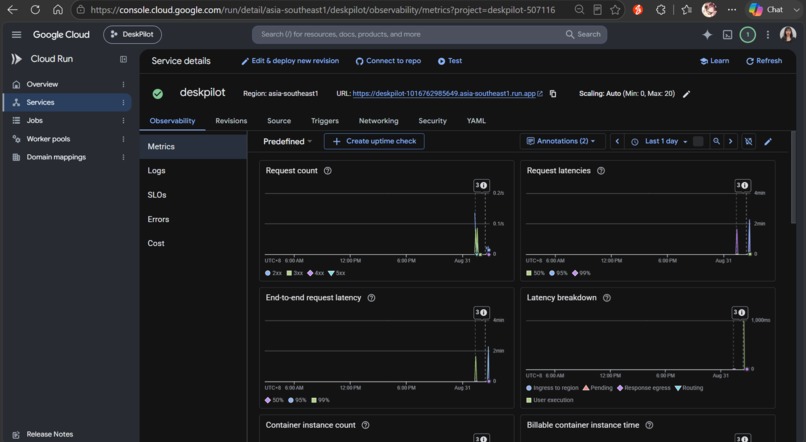Viewport: 806px width, 442px height.
Task: Reload the page with the browser refresh icon
Action: coord(35,9)
